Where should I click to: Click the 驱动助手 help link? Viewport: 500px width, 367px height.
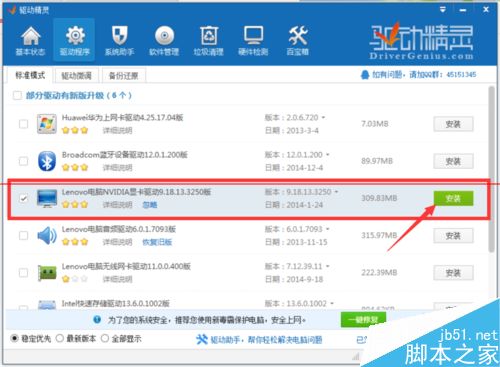[x=266, y=340]
